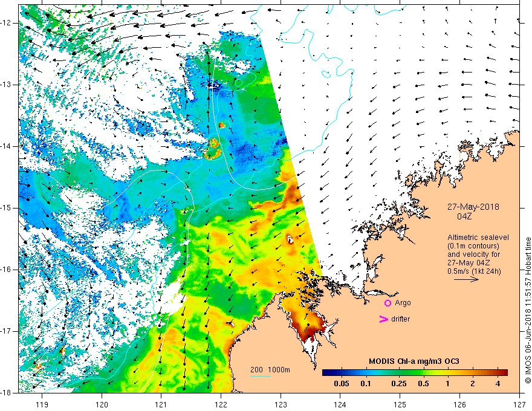Click the colorbar value '0.05'

(x=342, y=384)
